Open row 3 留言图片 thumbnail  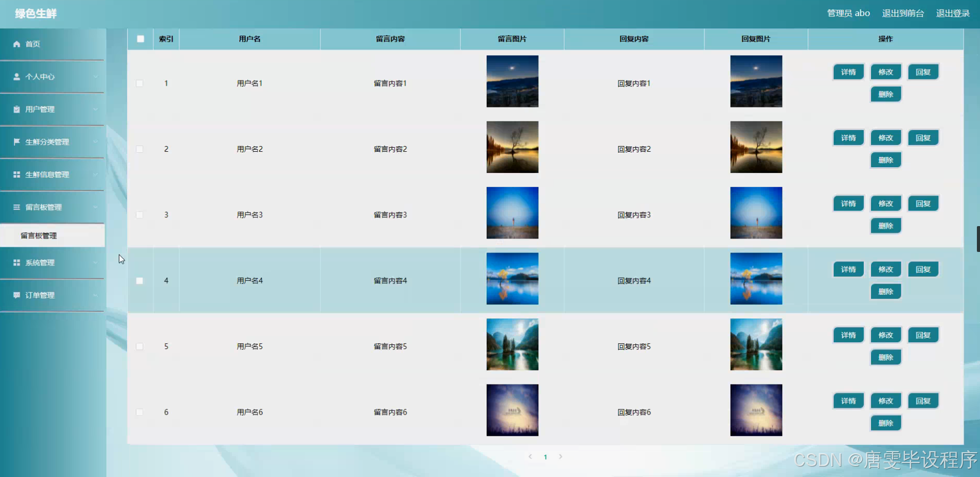pyautogui.click(x=512, y=213)
